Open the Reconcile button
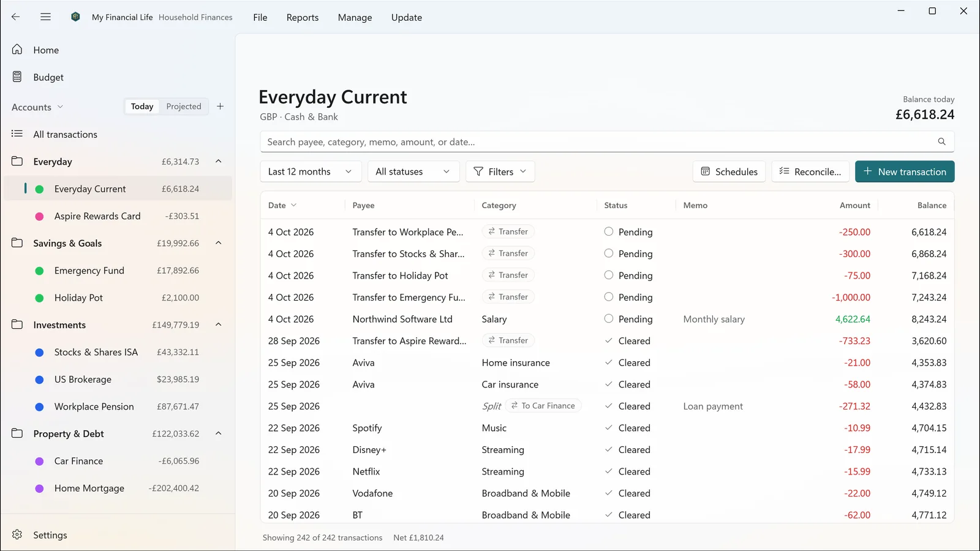 pyautogui.click(x=810, y=171)
